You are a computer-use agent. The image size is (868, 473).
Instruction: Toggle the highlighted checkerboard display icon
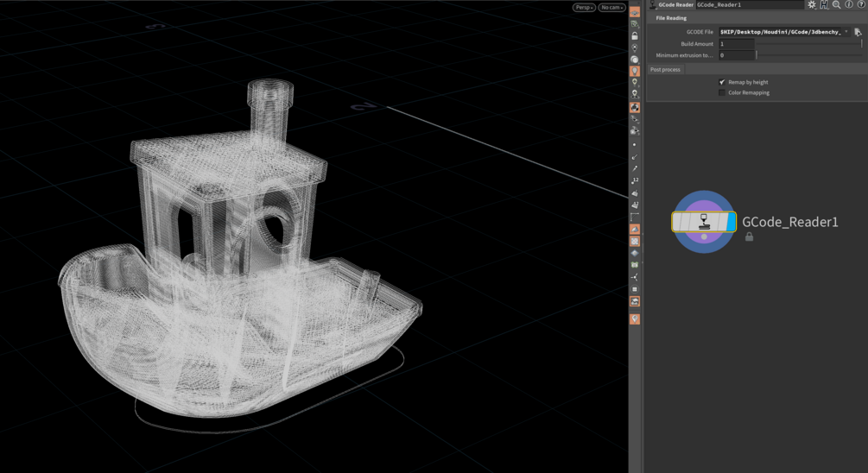tap(635, 241)
